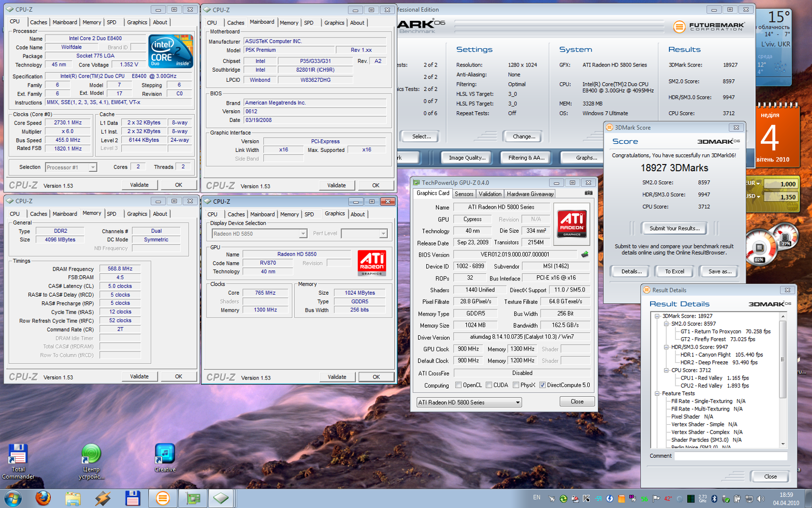The width and height of the screenshot is (812, 508).
Task: Open the Creative desktop shortcut
Action: point(165,458)
